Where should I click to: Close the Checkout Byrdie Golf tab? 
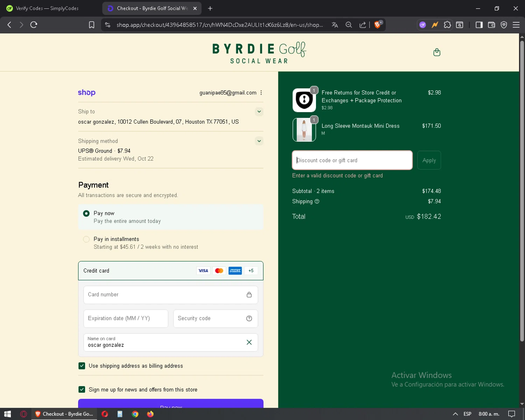[195, 8]
